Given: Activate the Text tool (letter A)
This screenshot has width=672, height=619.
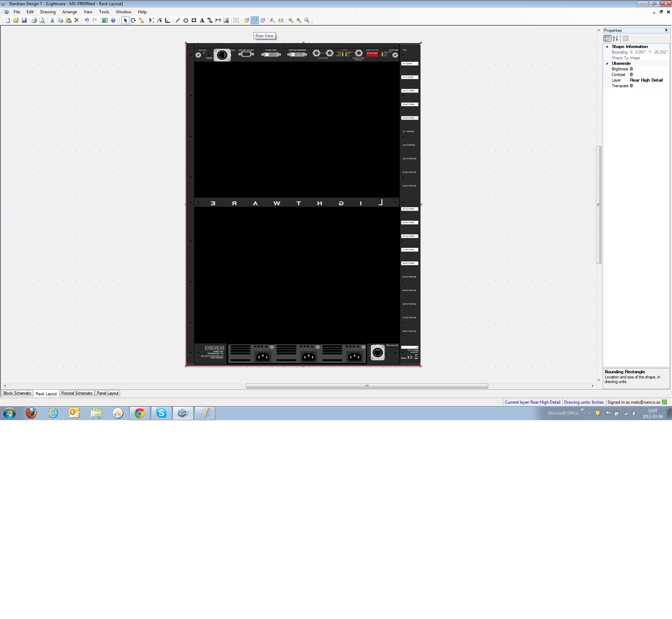Looking at the screenshot, I should pos(202,21).
